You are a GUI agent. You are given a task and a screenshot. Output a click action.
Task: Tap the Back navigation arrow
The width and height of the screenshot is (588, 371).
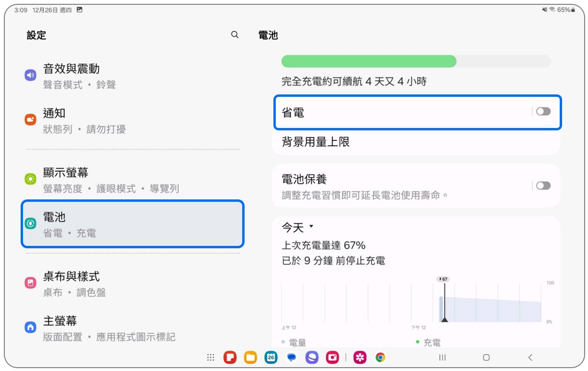pos(530,357)
